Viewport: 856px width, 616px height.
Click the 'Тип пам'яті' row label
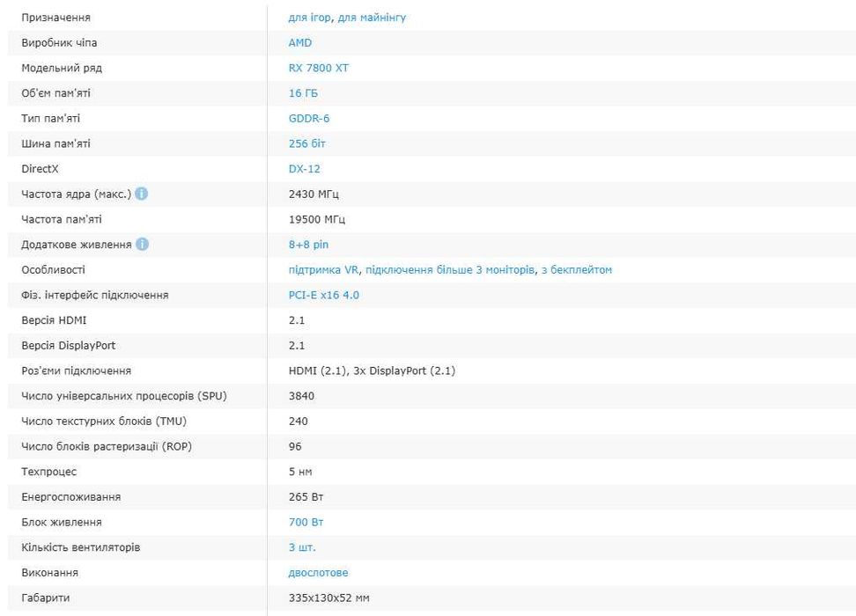coord(50,119)
